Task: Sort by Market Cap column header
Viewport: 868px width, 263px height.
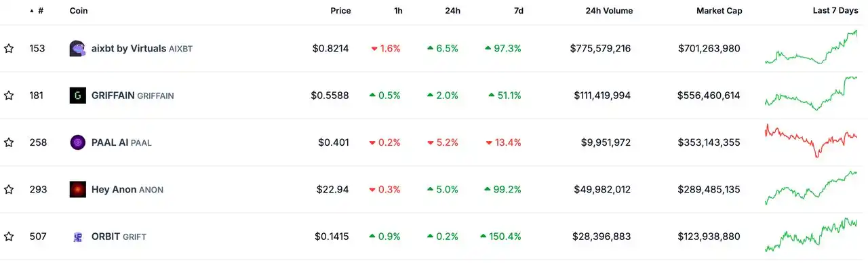Action: point(719,11)
